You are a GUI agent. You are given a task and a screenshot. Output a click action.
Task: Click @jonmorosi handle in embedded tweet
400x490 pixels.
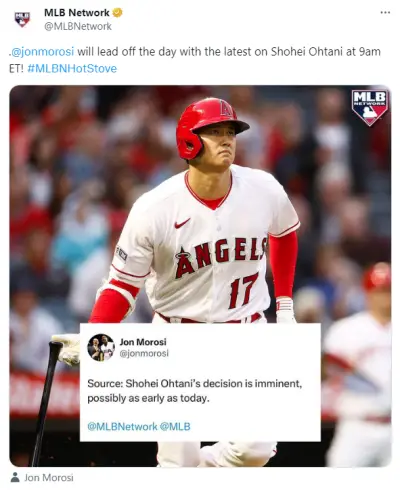tap(144, 353)
